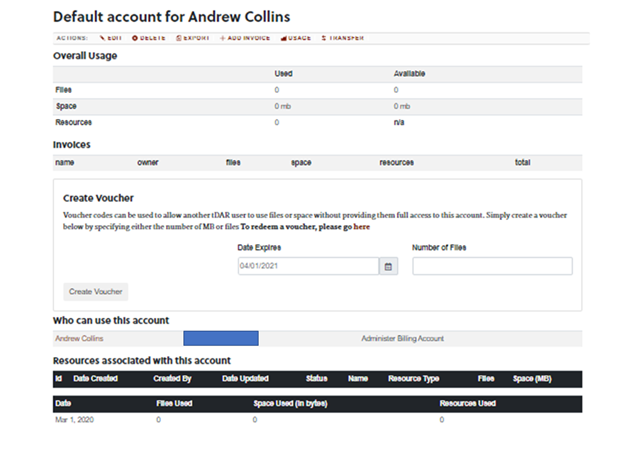Click the 'Create Voucher' section heading

click(x=98, y=198)
